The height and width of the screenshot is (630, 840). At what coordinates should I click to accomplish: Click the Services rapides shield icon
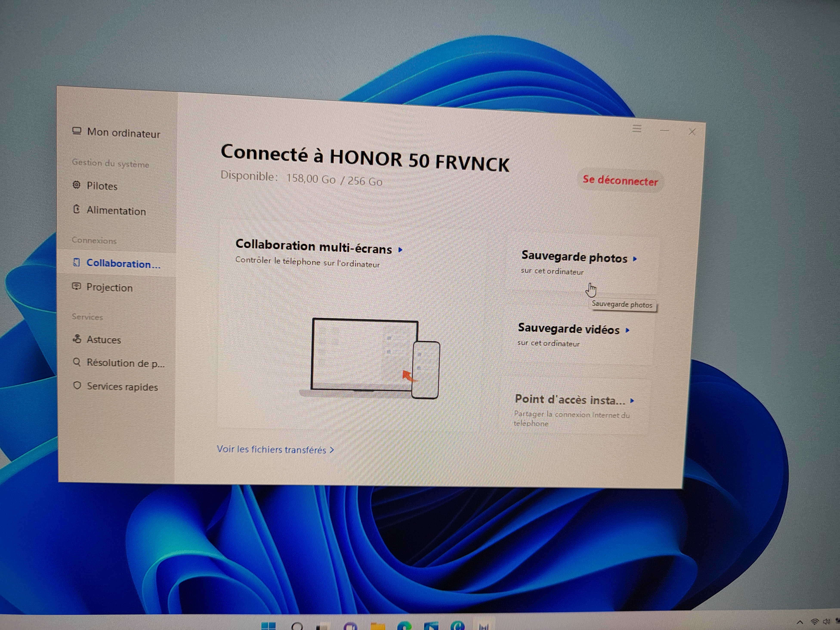click(77, 385)
